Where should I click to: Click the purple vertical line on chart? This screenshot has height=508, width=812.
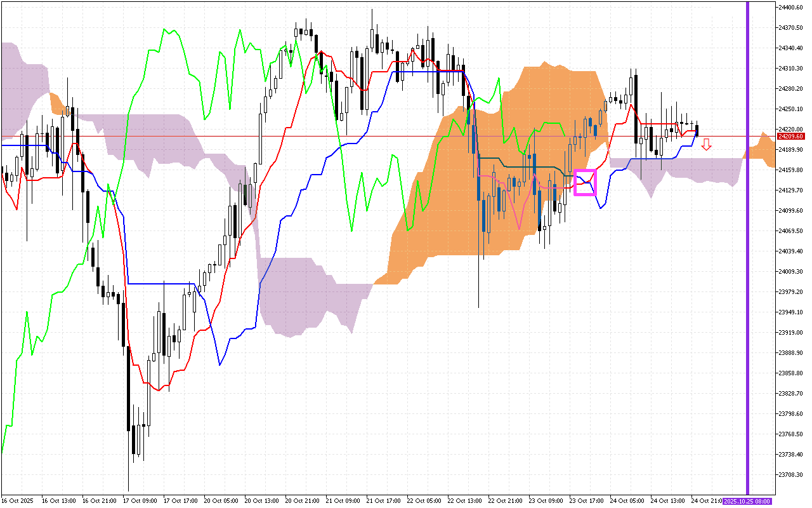pos(747,254)
